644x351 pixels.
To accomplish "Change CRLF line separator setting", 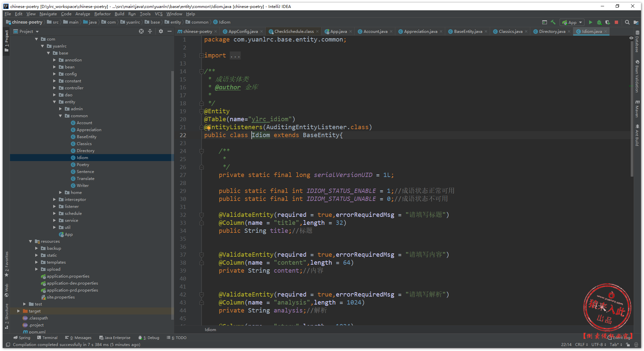I will click(581, 345).
